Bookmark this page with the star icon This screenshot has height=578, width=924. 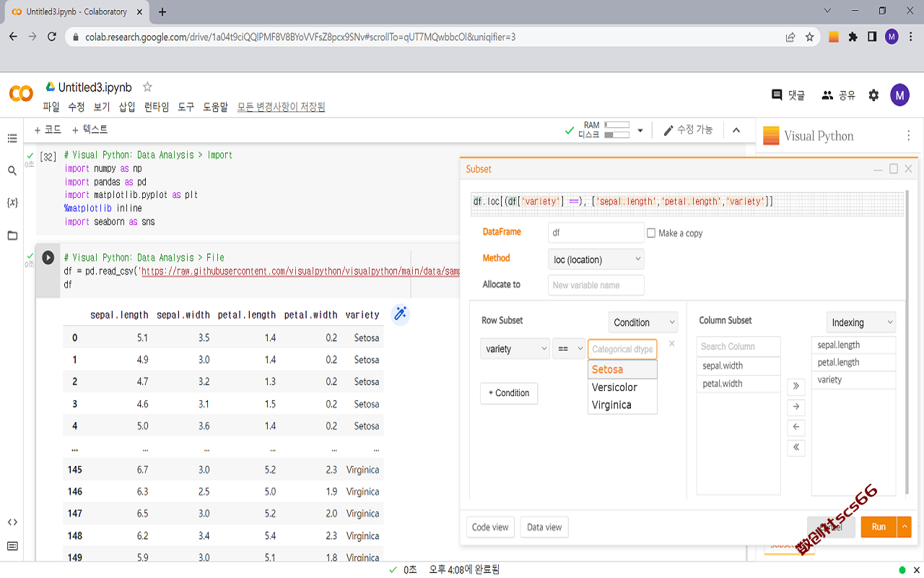[x=809, y=37]
